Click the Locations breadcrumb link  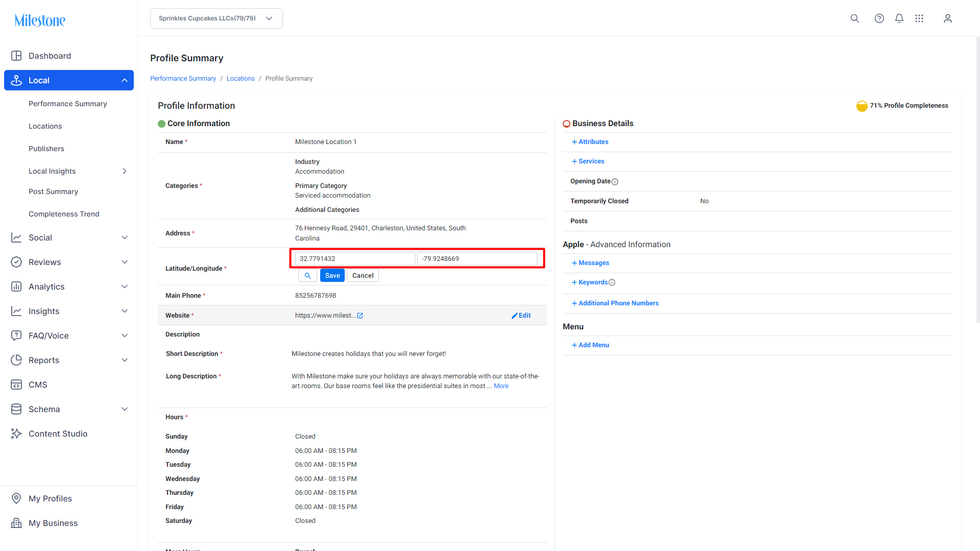(x=241, y=79)
